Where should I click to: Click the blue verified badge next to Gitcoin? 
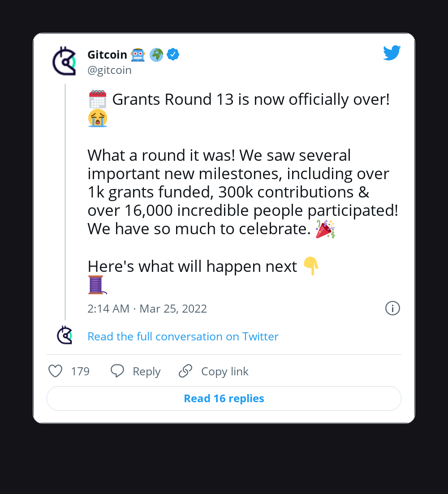(x=172, y=54)
